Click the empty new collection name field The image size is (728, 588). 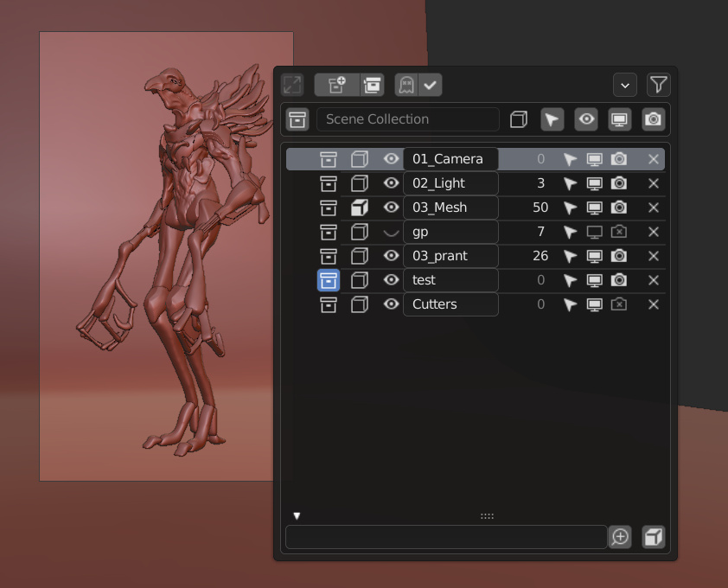pos(446,537)
